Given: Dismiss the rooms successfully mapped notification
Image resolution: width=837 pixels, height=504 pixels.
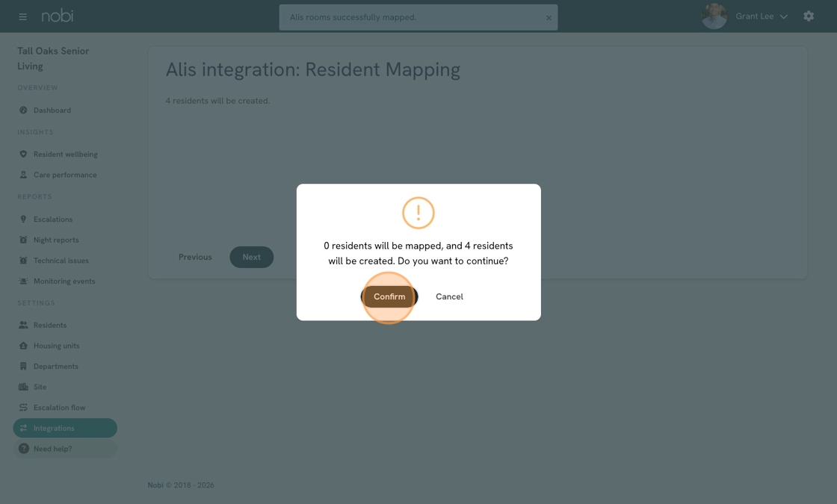Looking at the screenshot, I should click(549, 18).
